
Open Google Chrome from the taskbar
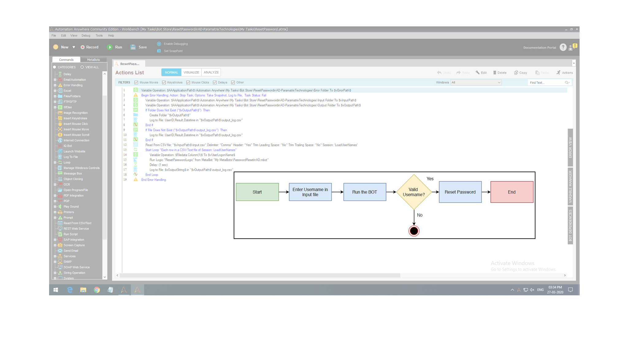tap(97, 290)
